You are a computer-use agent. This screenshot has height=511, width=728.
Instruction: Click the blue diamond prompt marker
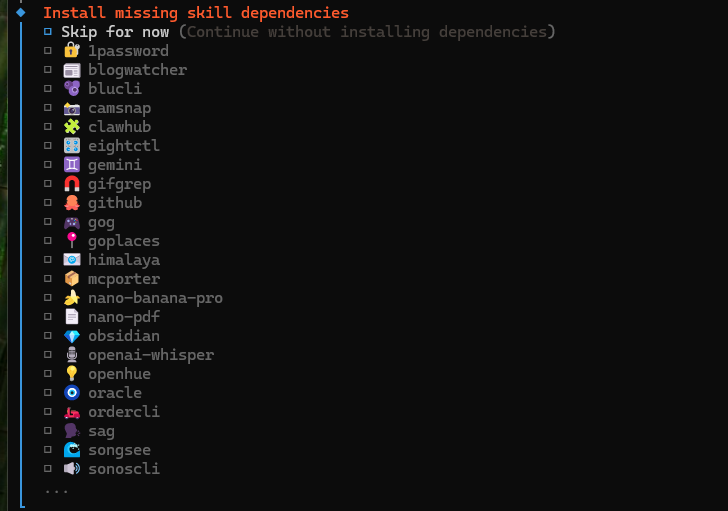[x=20, y=13]
